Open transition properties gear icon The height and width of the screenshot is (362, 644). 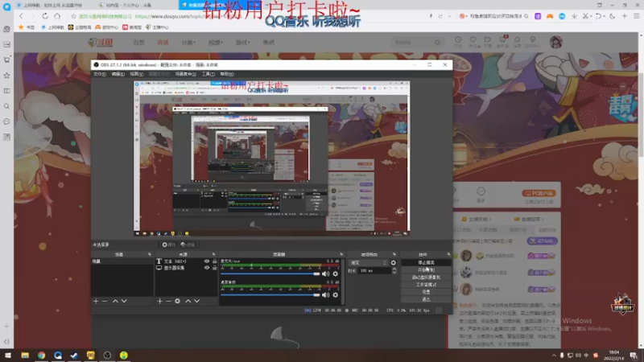(394, 263)
